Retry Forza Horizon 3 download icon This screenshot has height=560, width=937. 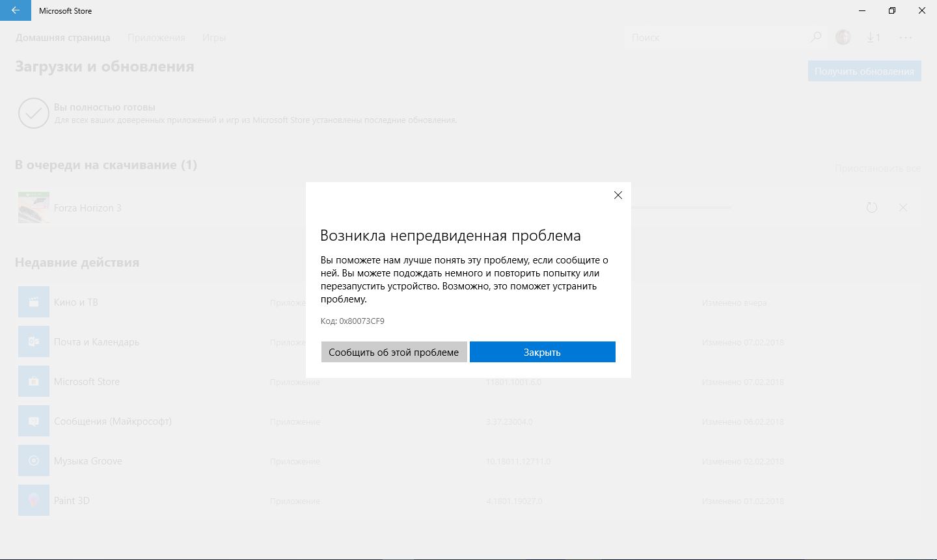coord(872,207)
